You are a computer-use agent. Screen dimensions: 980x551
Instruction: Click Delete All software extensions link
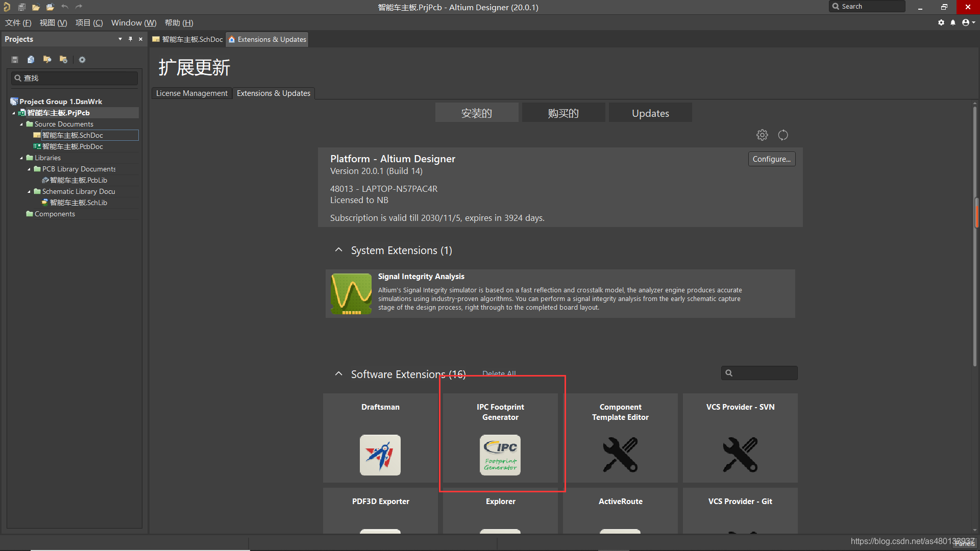pos(498,373)
